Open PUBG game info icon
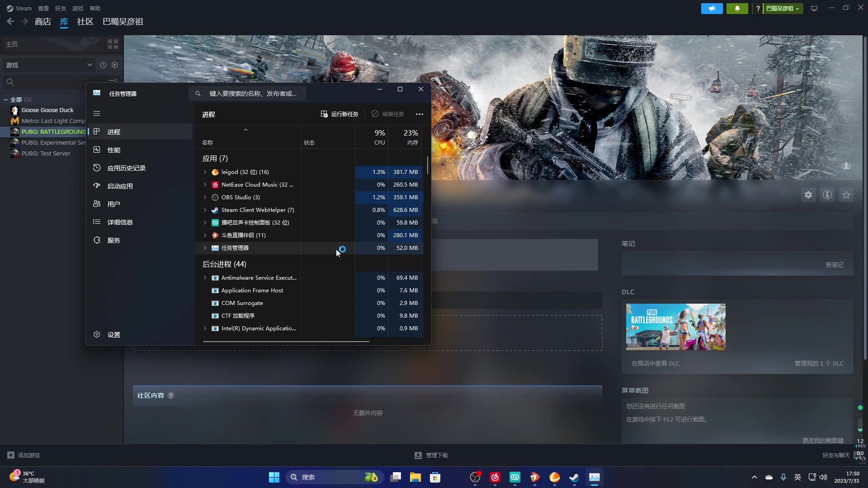 point(827,195)
